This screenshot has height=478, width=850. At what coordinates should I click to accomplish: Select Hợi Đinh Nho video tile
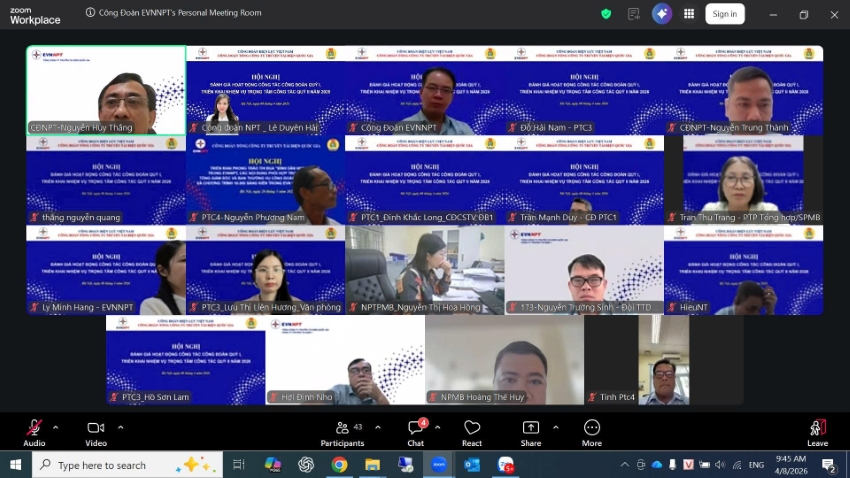[345, 360]
